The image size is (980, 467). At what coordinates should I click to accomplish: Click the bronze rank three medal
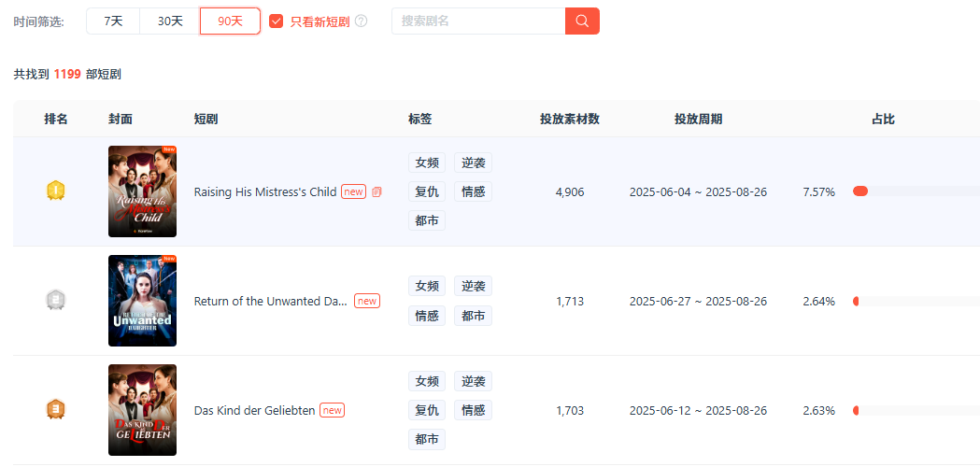[x=56, y=410]
